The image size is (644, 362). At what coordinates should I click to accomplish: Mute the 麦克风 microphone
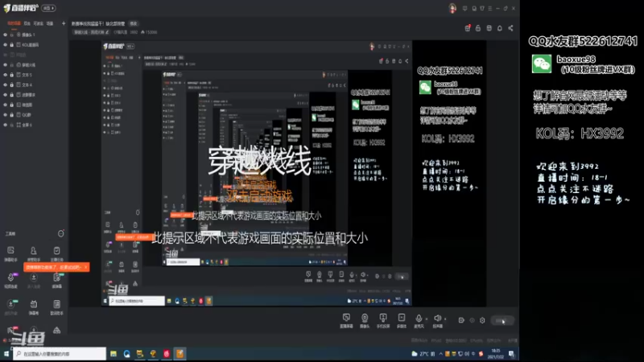[x=419, y=320]
